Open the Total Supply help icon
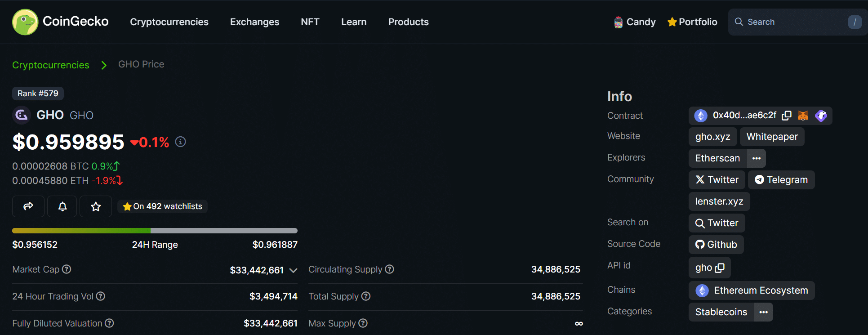Screen dimensions: 868x335 pos(366,296)
